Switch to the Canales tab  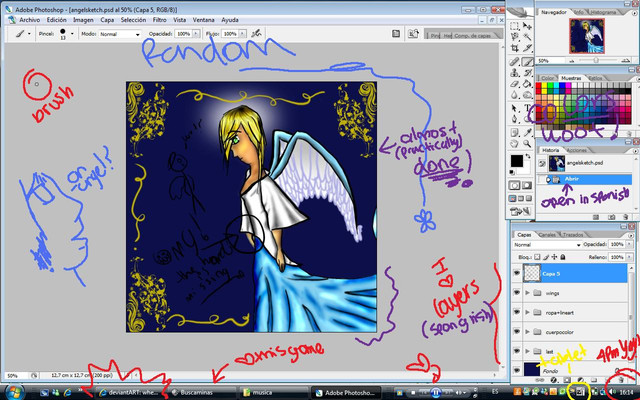(x=547, y=235)
